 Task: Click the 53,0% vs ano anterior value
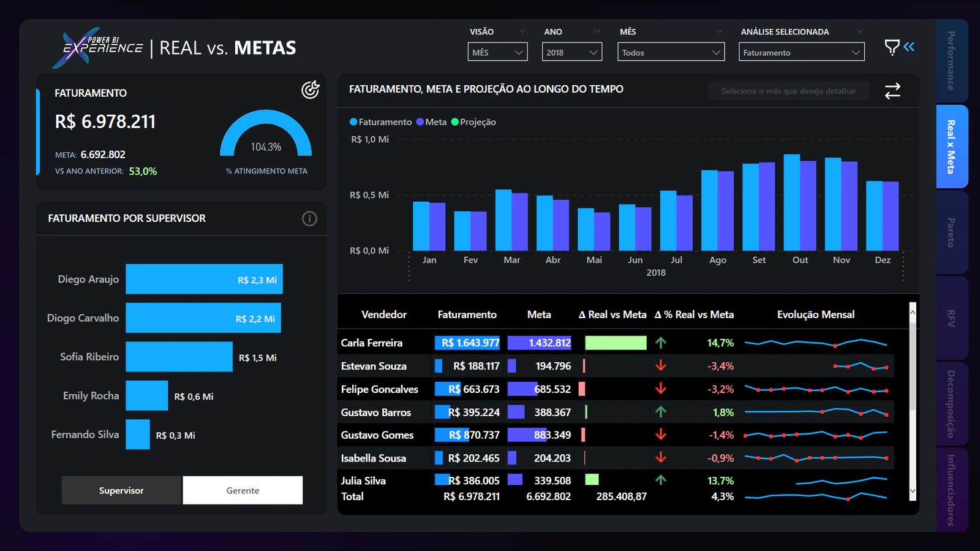pos(143,172)
